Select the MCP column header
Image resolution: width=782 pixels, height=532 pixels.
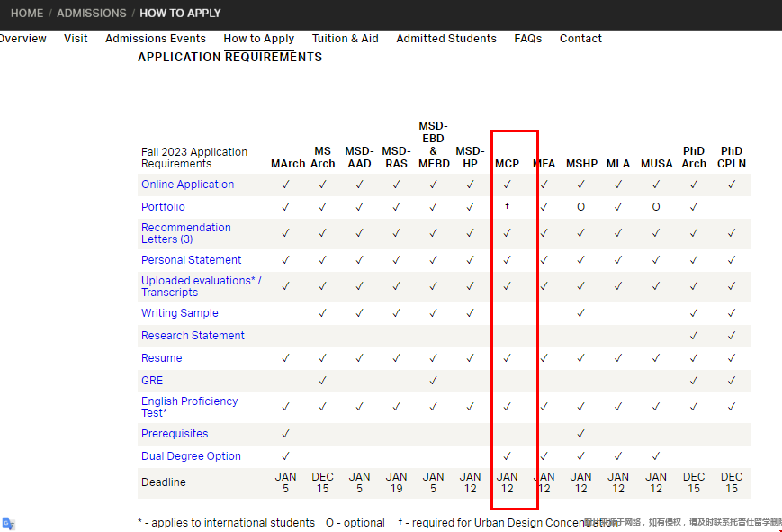508,164
